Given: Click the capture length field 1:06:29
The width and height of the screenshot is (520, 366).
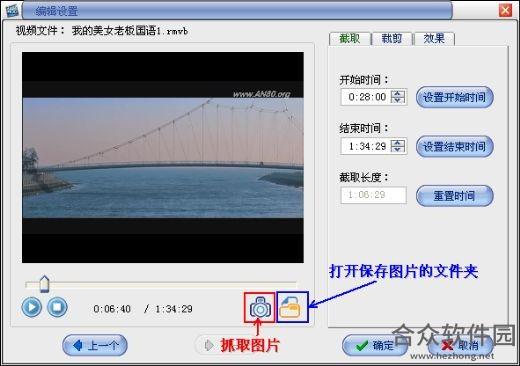Looking at the screenshot, I should [x=373, y=195].
